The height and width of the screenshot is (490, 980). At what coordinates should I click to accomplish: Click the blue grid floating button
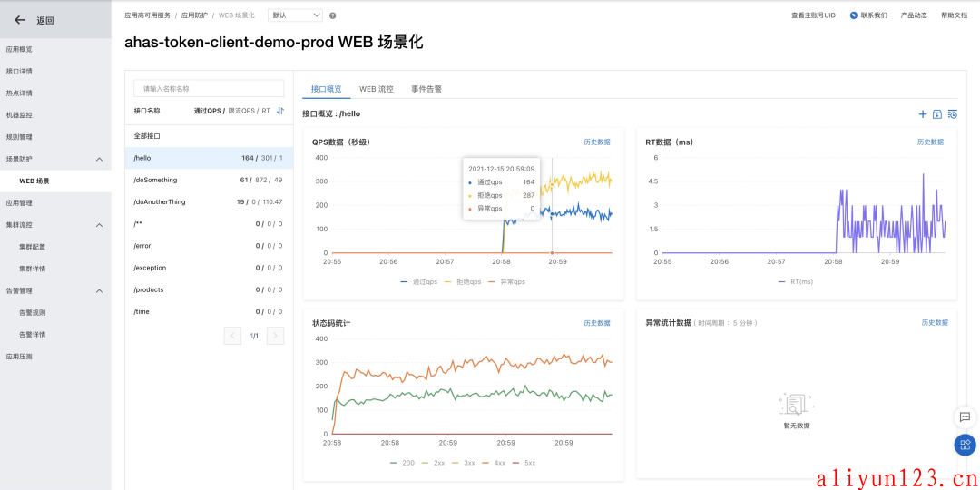click(965, 445)
